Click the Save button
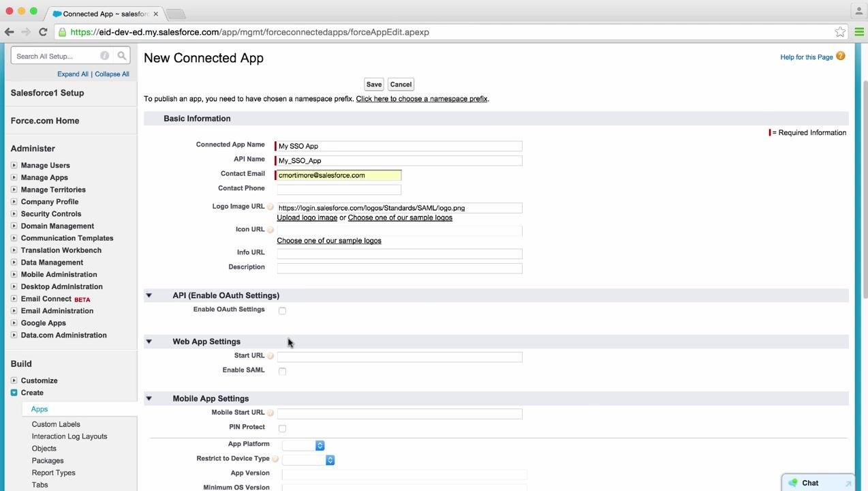868x491 pixels. 374,85
